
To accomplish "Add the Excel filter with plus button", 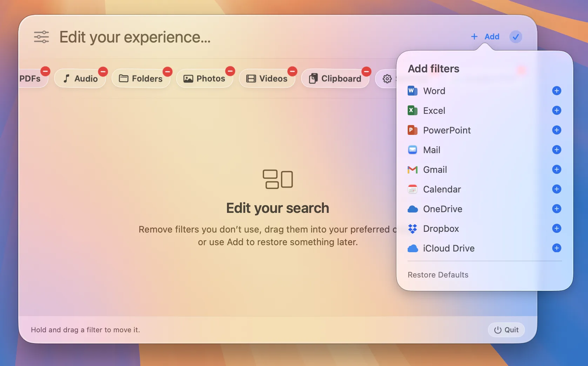I will (556, 110).
